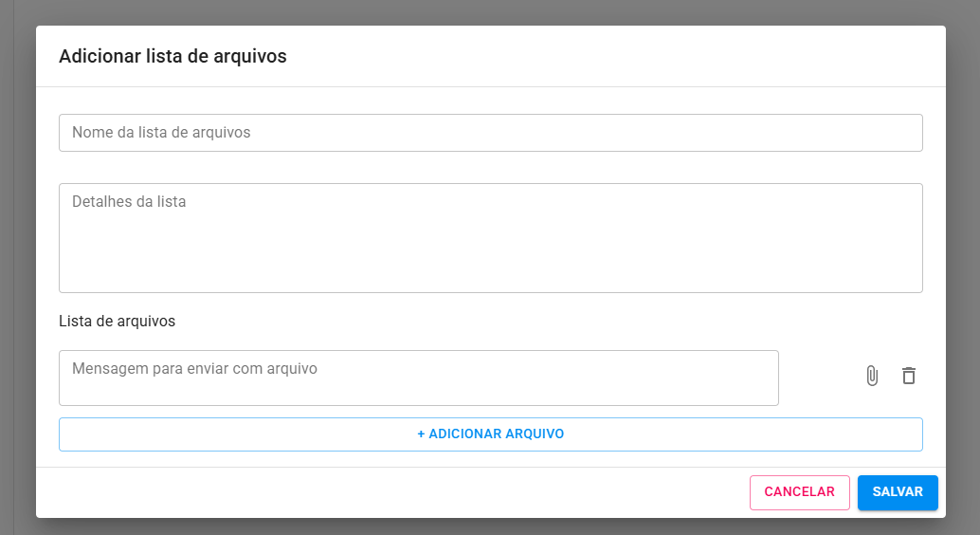The image size is (980, 535).
Task: Click the paperclip attach file icon
Action: point(872,377)
